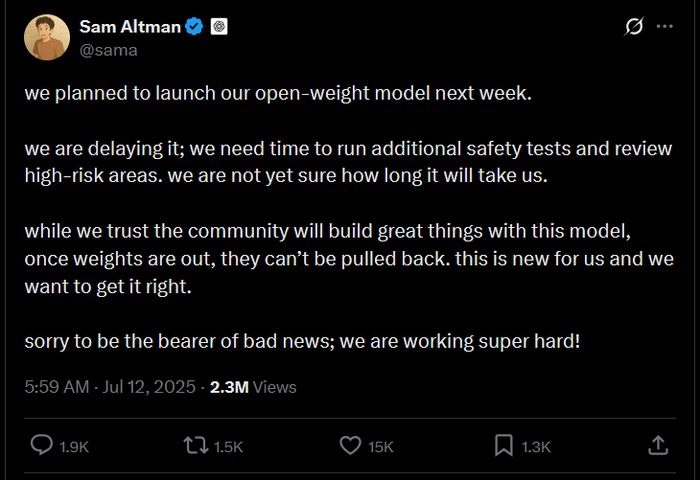Open the three-dot more options menu
Image resolution: width=700 pixels, height=480 pixels.
tap(664, 28)
